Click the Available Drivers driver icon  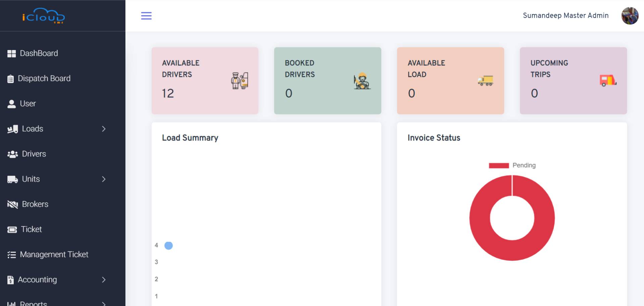[x=239, y=81]
